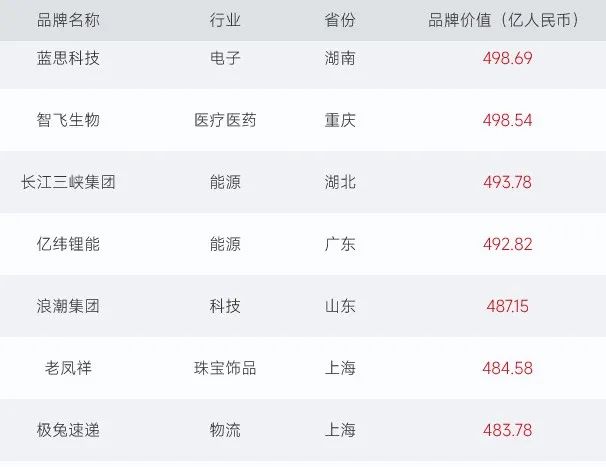Select the 498.54 value for 智飞生物
The height and width of the screenshot is (467, 606).
pyautogui.click(x=507, y=120)
